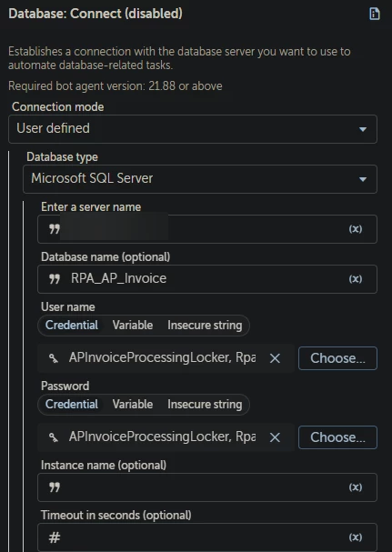Insert variable in Instance name field

[x=356, y=487]
